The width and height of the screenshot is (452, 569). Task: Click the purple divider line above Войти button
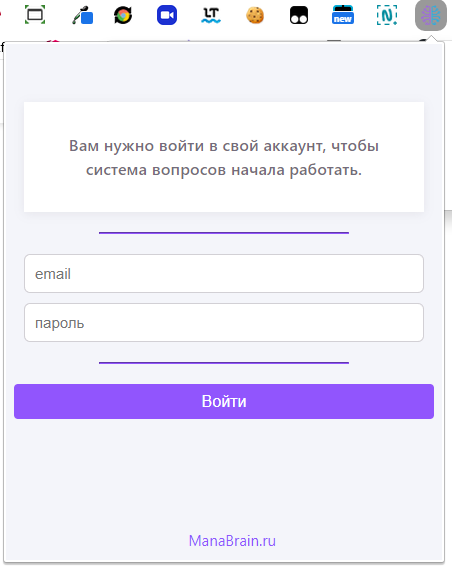pyautogui.click(x=224, y=363)
